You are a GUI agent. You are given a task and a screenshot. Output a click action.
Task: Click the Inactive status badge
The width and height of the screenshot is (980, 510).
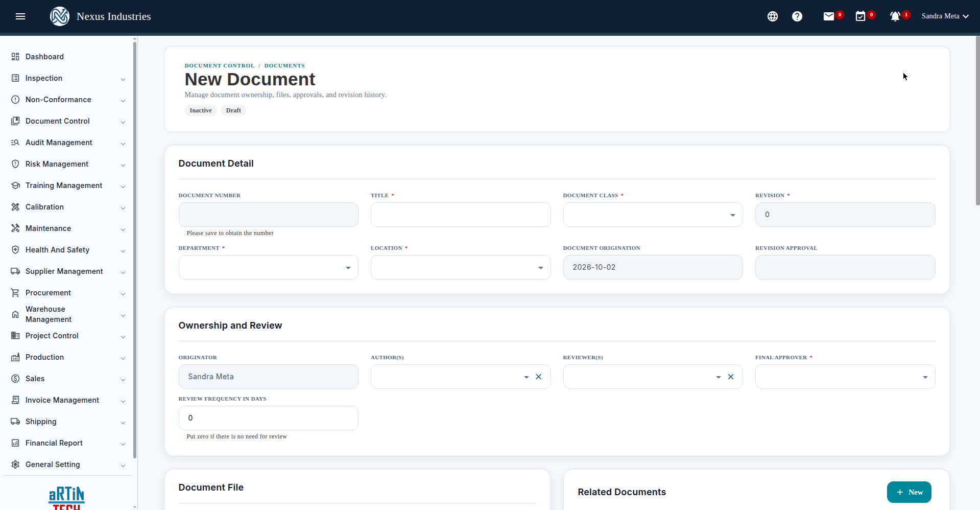[201, 110]
